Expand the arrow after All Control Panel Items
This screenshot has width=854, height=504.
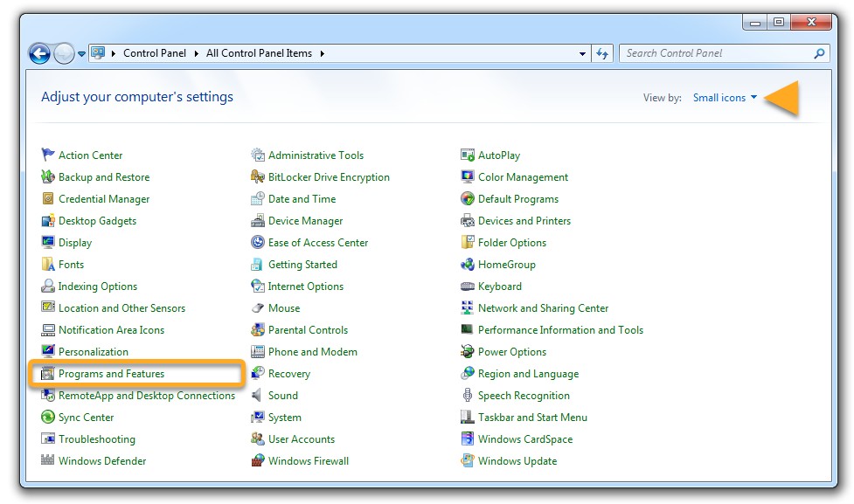(x=322, y=53)
